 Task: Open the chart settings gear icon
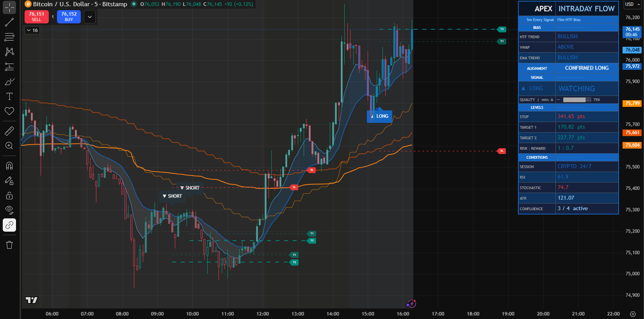[633, 314]
